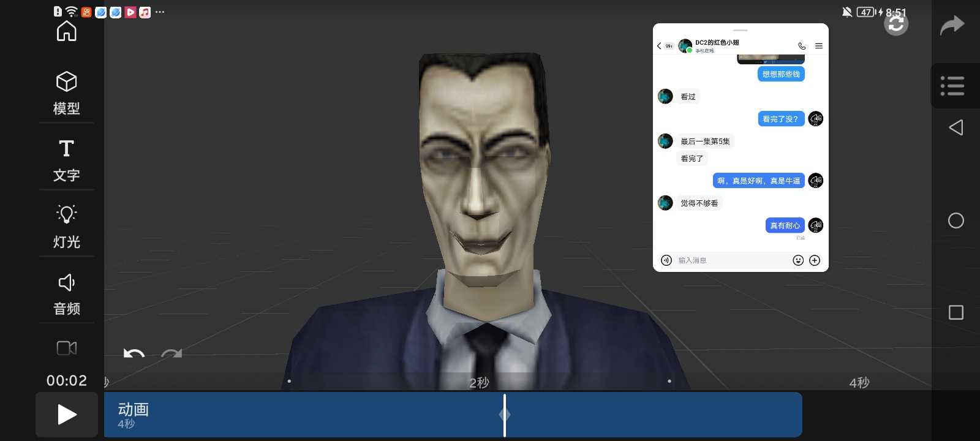The image size is (980, 441).
Task: Tap the sender avatar beside 真有耐心
Action: tap(815, 225)
